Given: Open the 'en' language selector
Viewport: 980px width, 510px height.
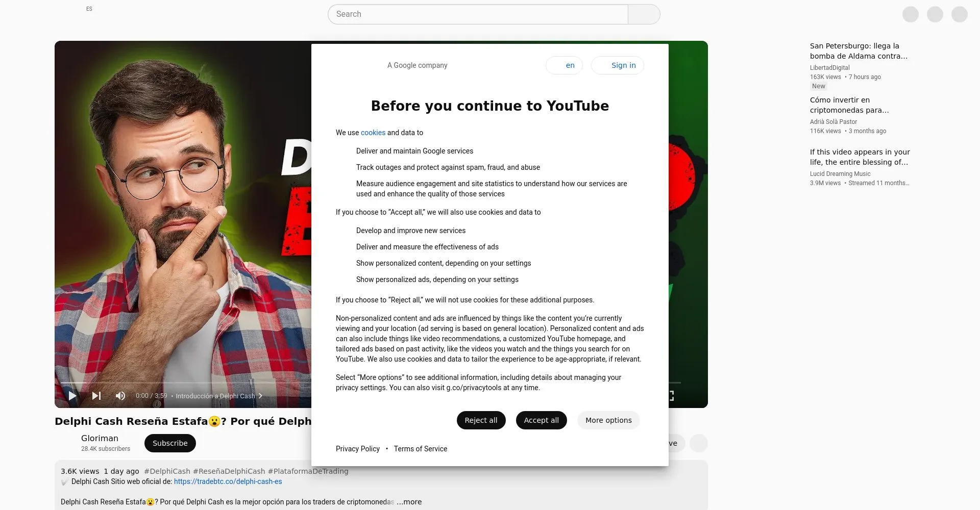Looking at the screenshot, I should [564, 65].
